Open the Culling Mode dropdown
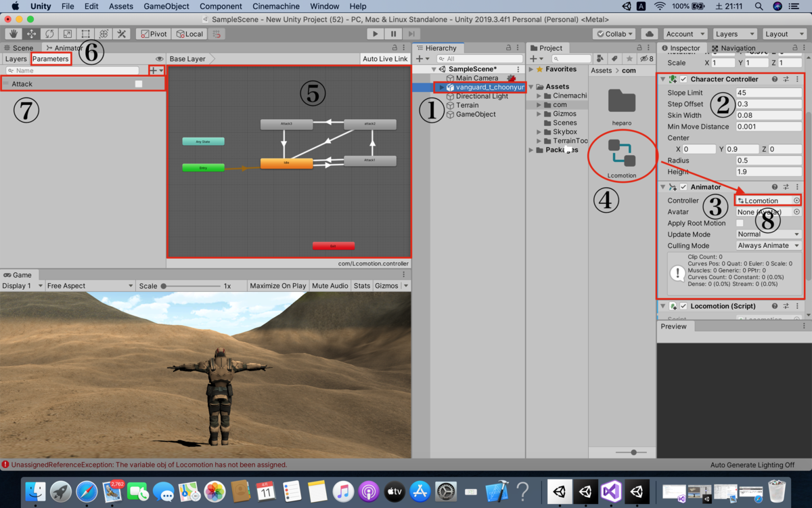812x508 pixels. (769, 246)
